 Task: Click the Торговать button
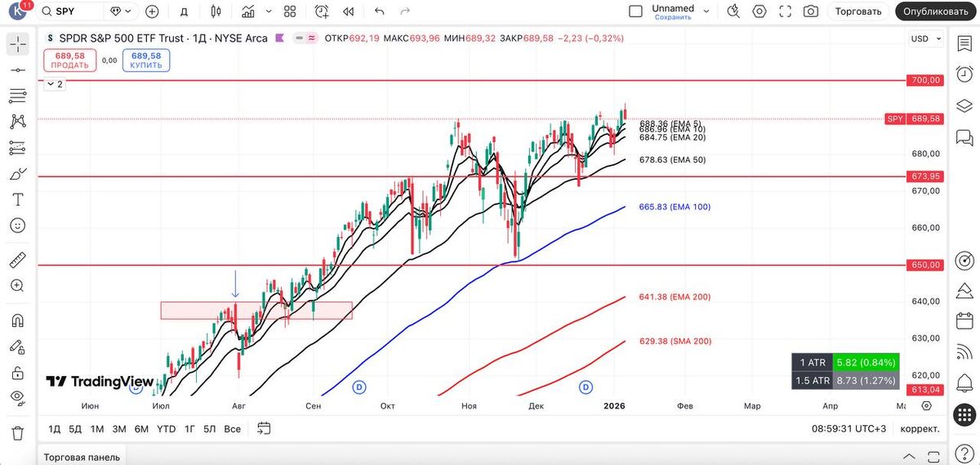click(x=858, y=11)
